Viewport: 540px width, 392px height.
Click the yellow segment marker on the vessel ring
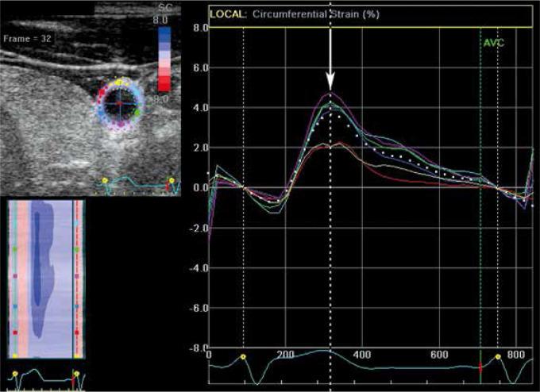coord(118,81)
